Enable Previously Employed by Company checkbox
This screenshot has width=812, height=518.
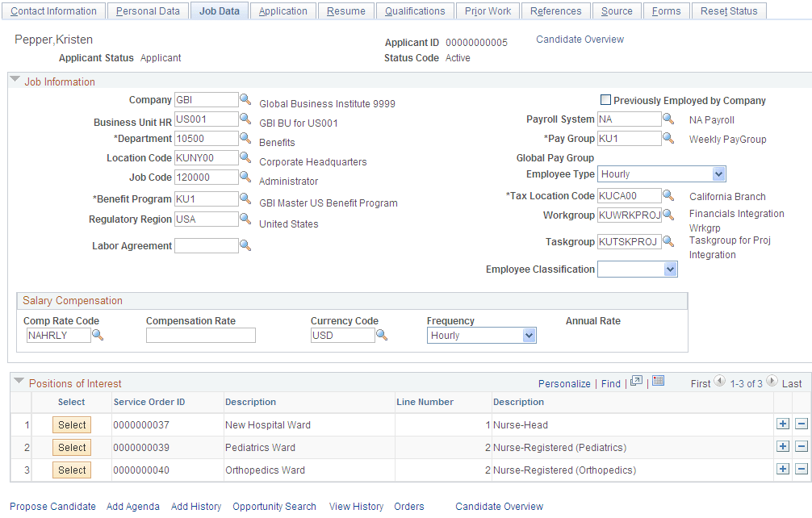coord(605,99)
